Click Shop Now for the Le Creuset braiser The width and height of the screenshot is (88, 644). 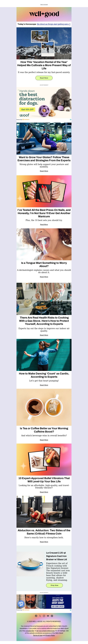coord(54,585)
